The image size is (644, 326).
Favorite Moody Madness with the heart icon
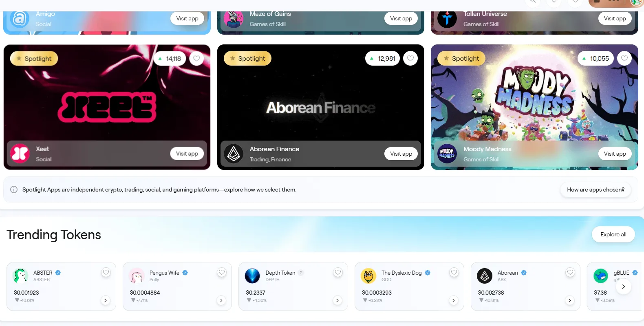pyautogui.click(x=624, y=59)
